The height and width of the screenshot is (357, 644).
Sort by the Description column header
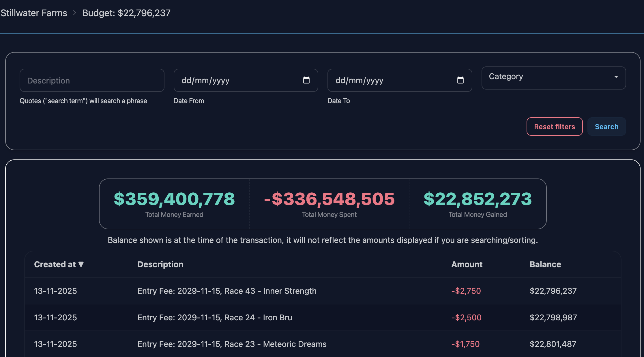(x=160, y=264)
